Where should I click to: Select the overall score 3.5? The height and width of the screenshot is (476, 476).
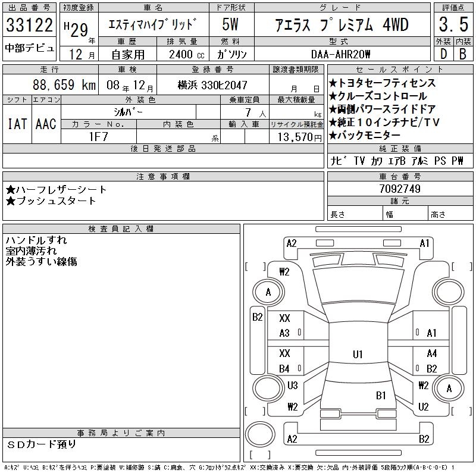click(453, 25)
